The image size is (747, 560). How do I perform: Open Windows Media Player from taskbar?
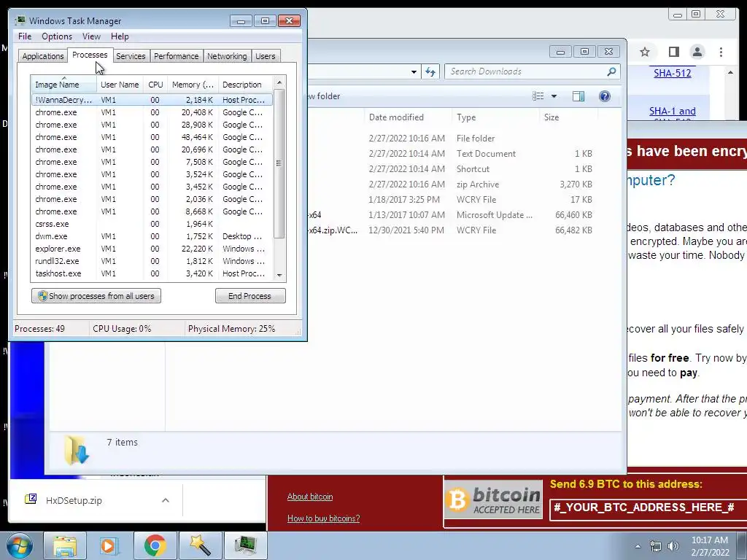tap(109, 545)
